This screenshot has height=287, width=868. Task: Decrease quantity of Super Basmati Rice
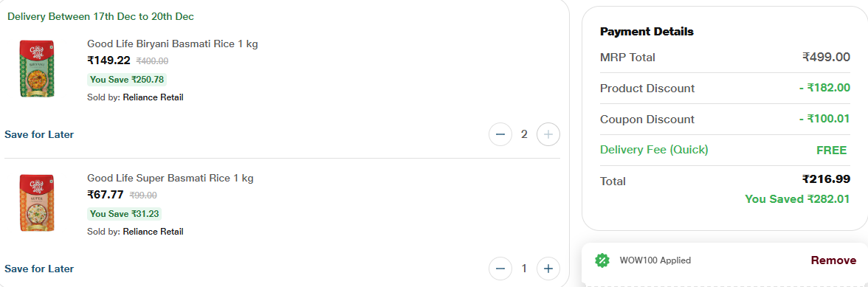point(500,269)
